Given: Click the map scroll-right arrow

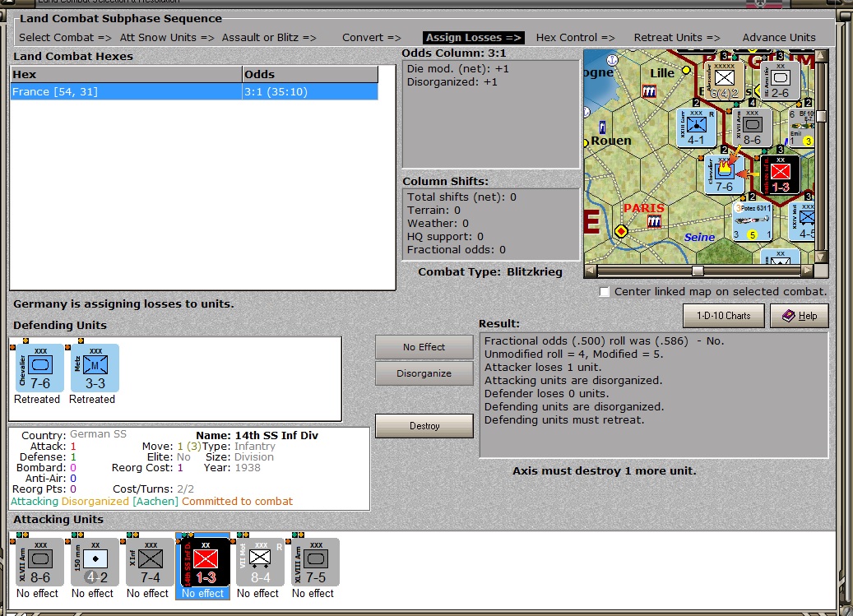Looking at the screenshot, I should (808, 271).
